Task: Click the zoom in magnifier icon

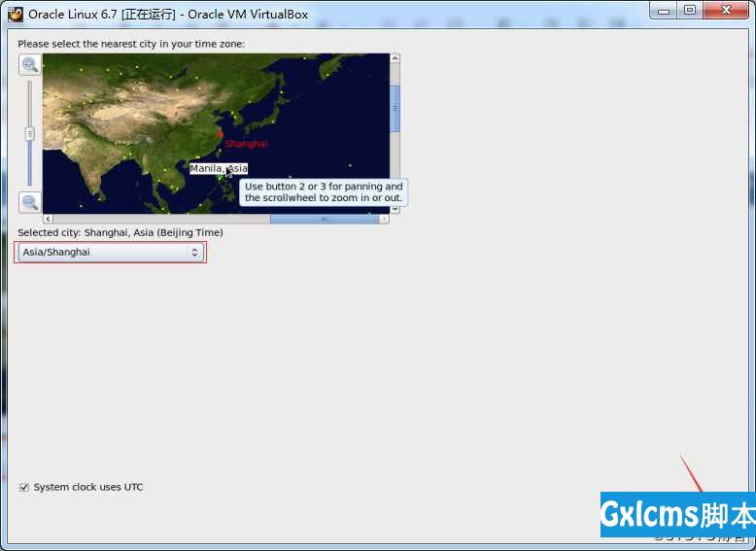Action: click(x=30, y=64)
